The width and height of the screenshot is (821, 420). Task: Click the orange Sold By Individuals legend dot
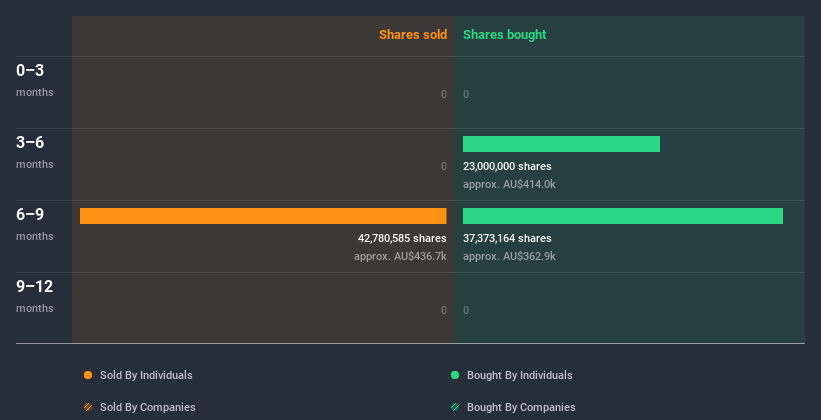click(x=88, y=375)
